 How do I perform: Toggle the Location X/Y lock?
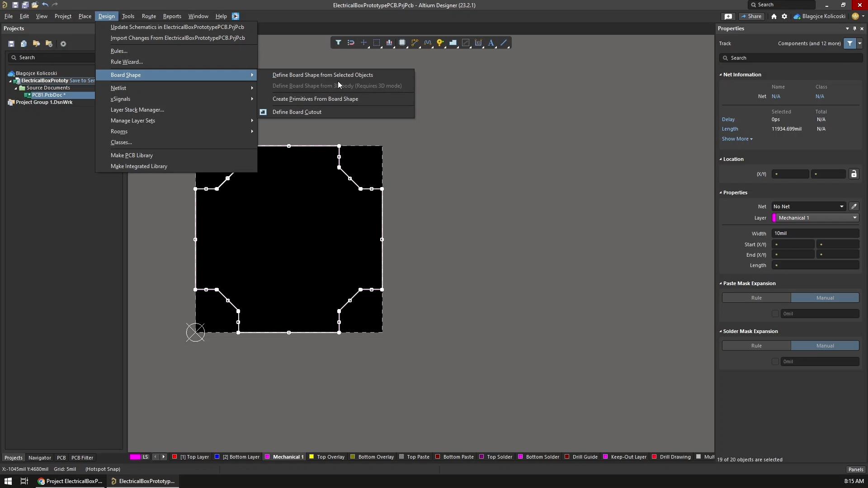pos(854,174)
